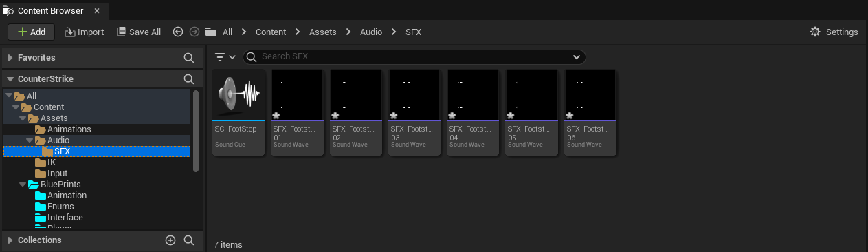Open breadcrumb arrow after All
Viewport: 868px width, 252px height.
click(x=245, y=32)
